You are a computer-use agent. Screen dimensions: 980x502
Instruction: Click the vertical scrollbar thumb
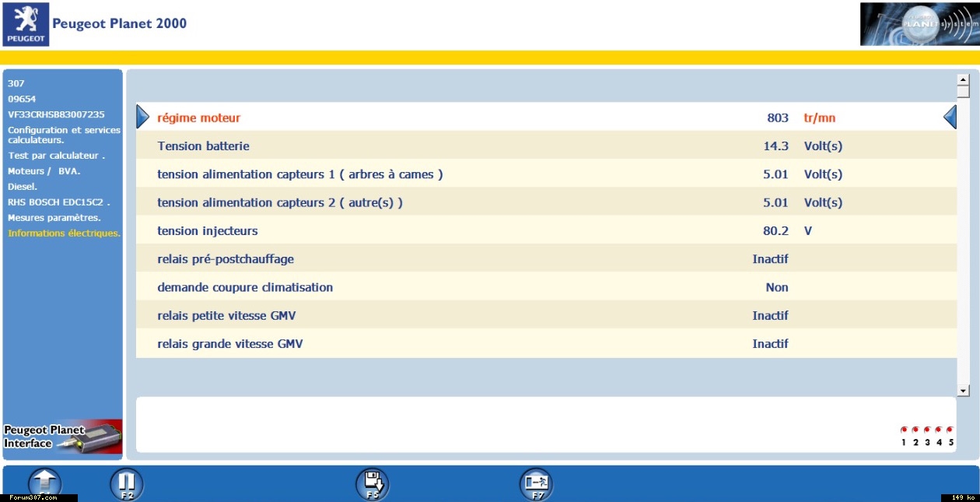tap(963, 92)
